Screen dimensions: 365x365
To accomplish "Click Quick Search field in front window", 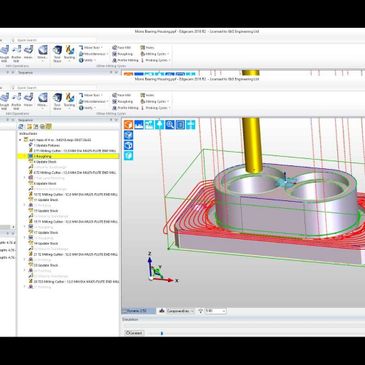I will click(55, 88).
